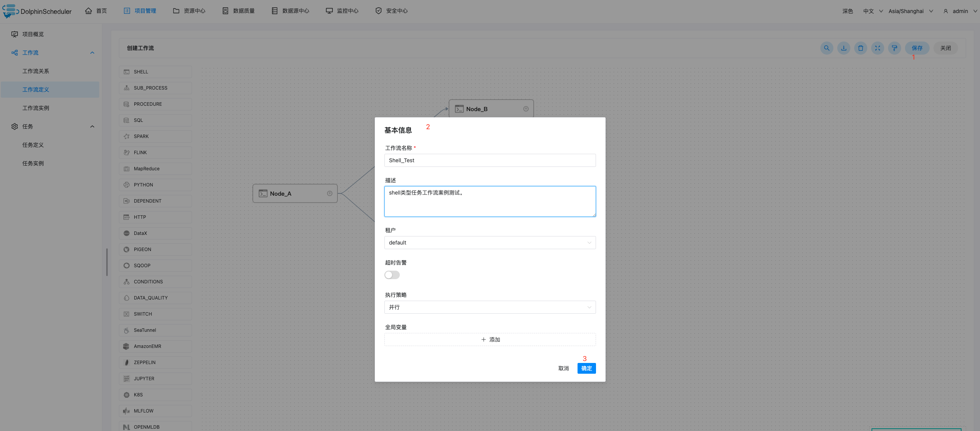This screenshot has width=980, height=431.
Task: Click the fullscreen expand icon in toolbar
Action: (x=877, y=48)
